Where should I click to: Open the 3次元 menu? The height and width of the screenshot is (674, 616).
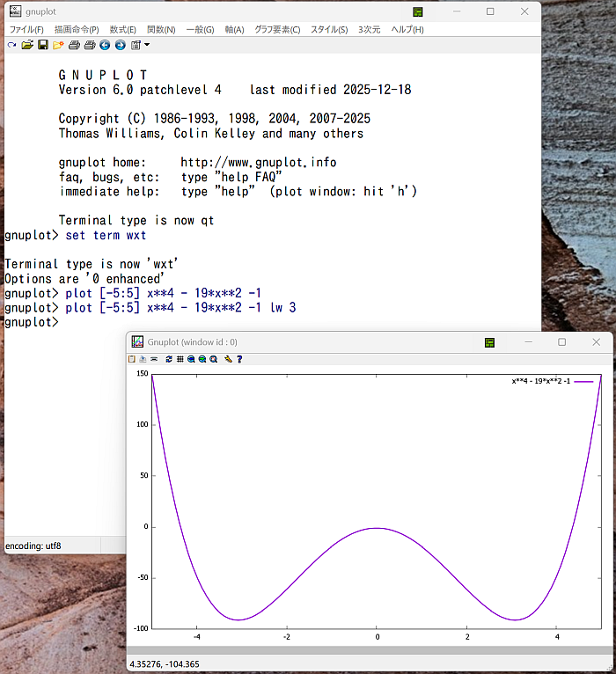pos(370,30)
